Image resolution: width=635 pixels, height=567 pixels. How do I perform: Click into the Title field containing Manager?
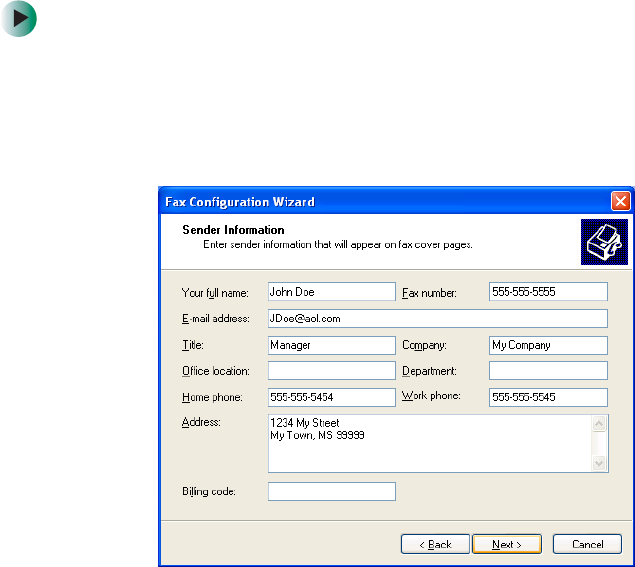(x=332, y=345)
